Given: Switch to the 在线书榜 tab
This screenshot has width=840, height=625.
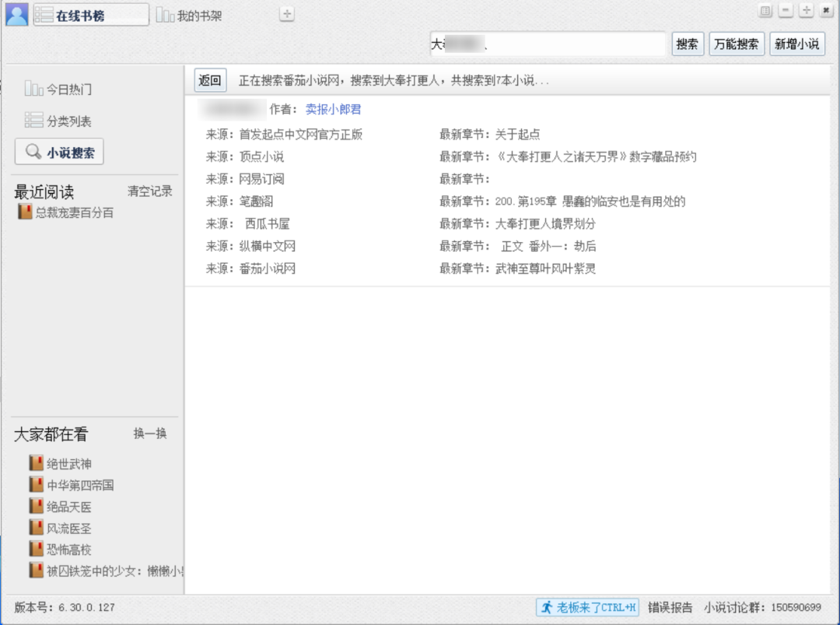Looking at the screenshot, I should [x=83, y=13].
